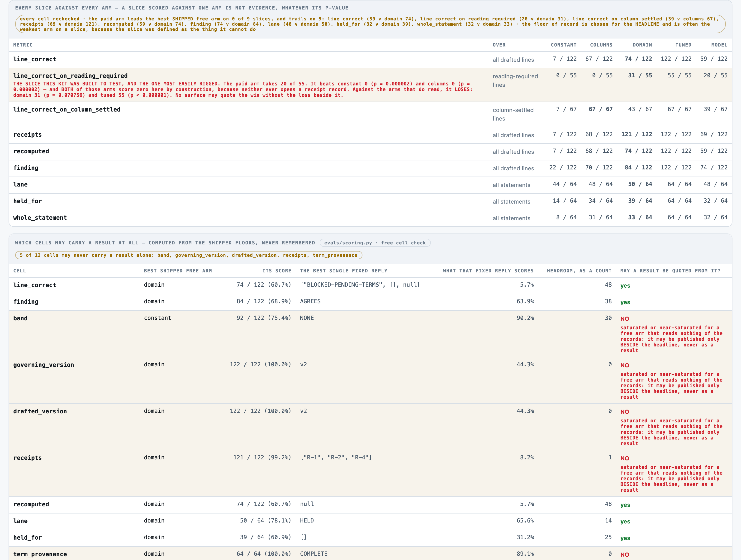Click the drafted_version cell name

[40, 411]
